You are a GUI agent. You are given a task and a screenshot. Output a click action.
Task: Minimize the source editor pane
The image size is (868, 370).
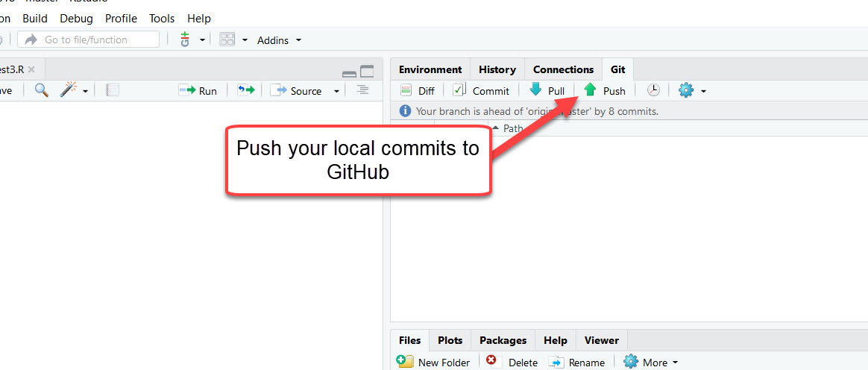tap(349, 73)
